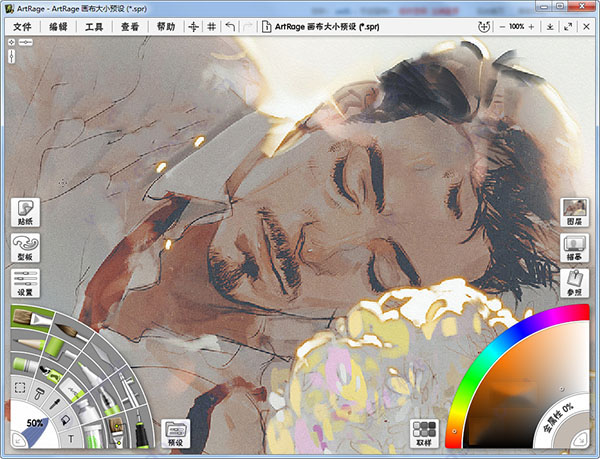Select the Watercolor brush tool
Viewport: 600px width, 459px height.
pyautogui.click(x=72, y=332)
